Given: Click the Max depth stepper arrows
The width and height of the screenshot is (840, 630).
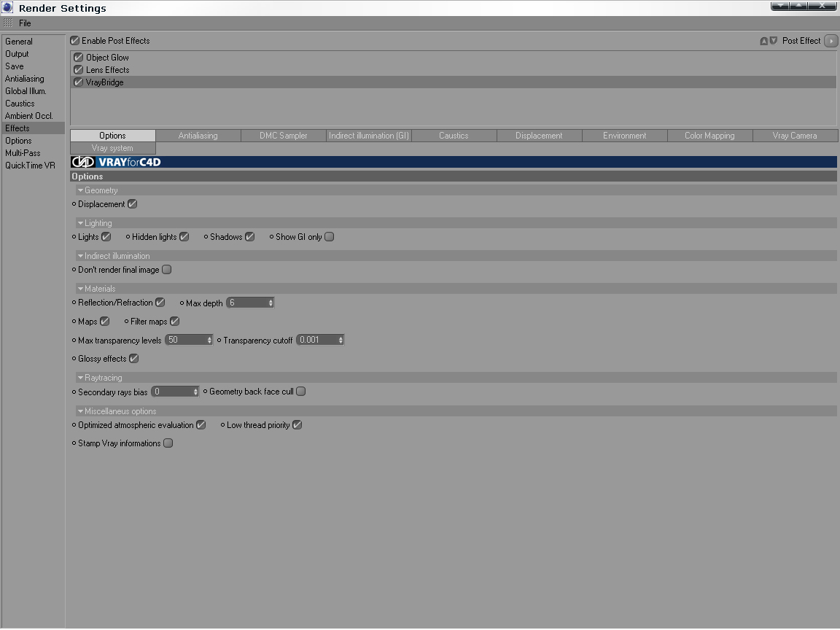Looking at the screenshot, I should pyautogui.click(x=271, y=303).
